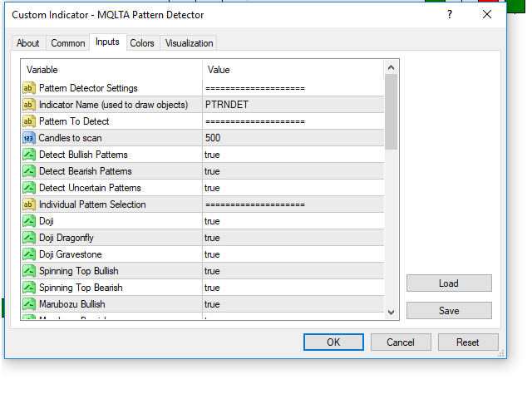Screen dimensions: 532x399
Task: Switch to the About tab
Action: [x=27, y=43]
